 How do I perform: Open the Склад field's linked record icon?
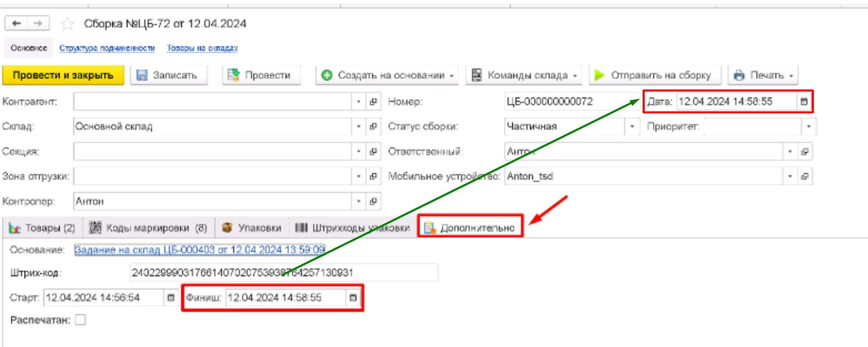(x=373, y=126)
